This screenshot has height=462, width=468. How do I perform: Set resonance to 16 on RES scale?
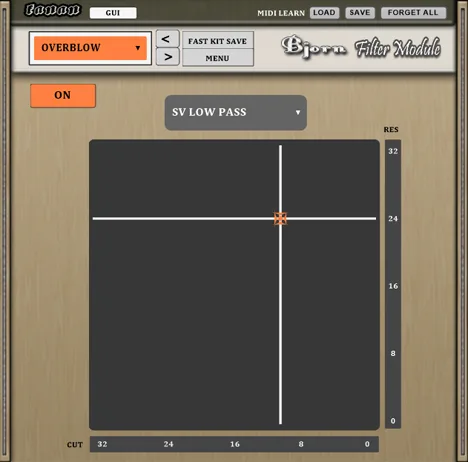(393, 286)
